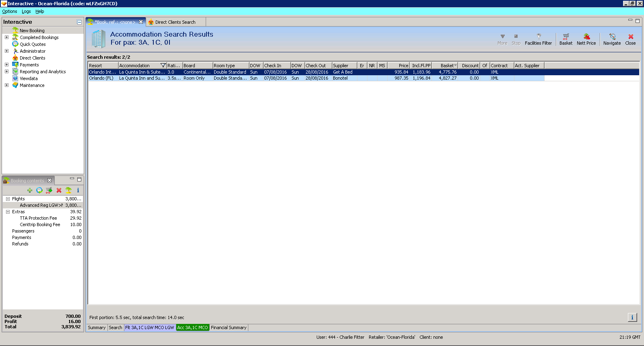Open the Logs menu
The width and height of the screenshot is (644, 346).
(x=26, y=11)
